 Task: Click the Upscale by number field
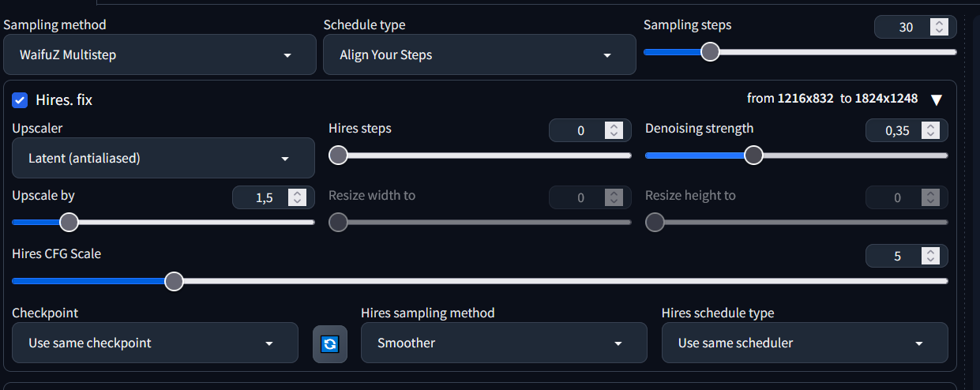click(264, 198)
